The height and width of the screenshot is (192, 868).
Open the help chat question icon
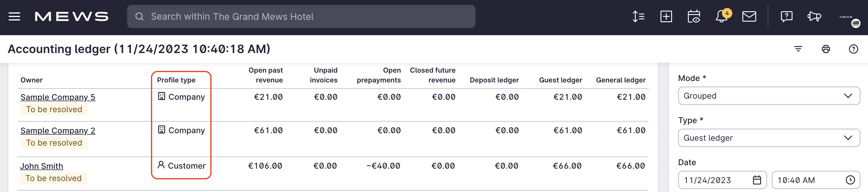pyautogui.click(x=786, y=16)
